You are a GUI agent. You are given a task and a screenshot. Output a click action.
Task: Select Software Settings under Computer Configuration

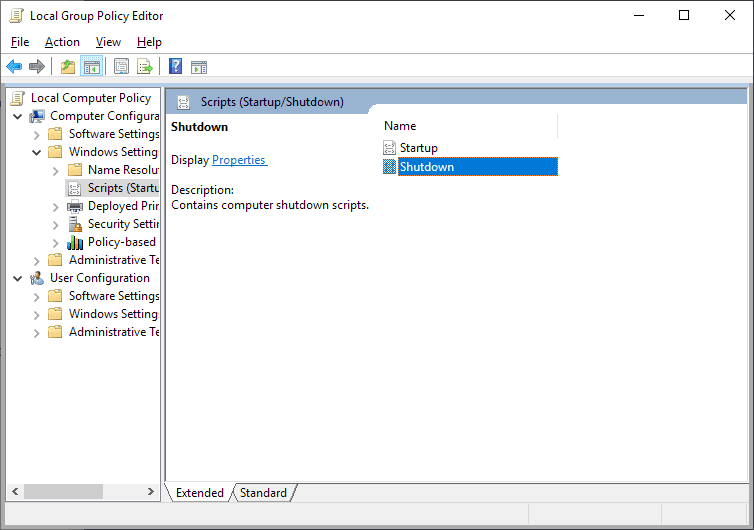(x=114, y=134)
